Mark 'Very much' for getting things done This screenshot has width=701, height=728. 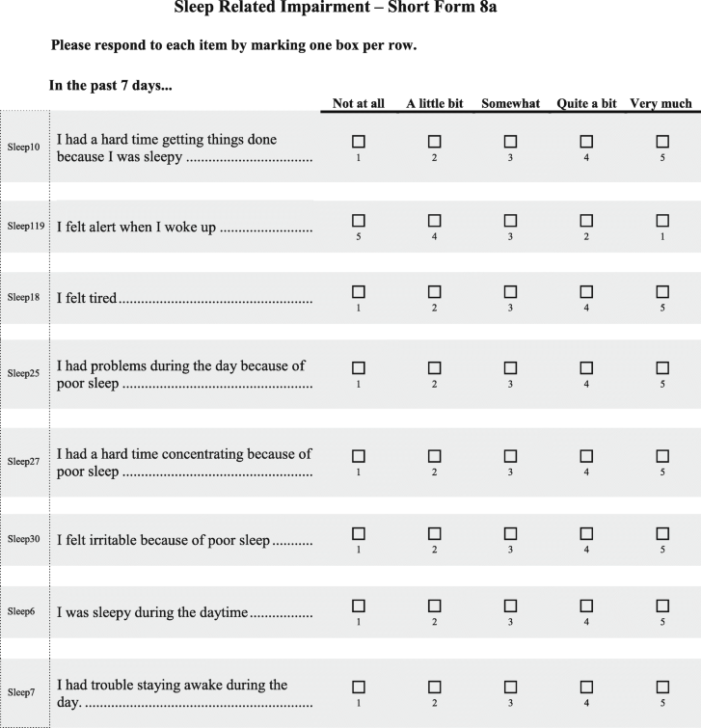(662, 141)
